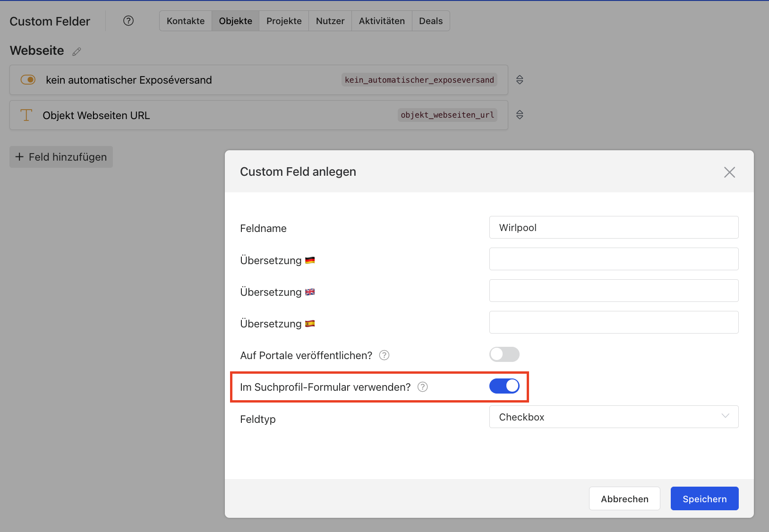Click reorder handle for kein automatischer Exposéversand

520,80
